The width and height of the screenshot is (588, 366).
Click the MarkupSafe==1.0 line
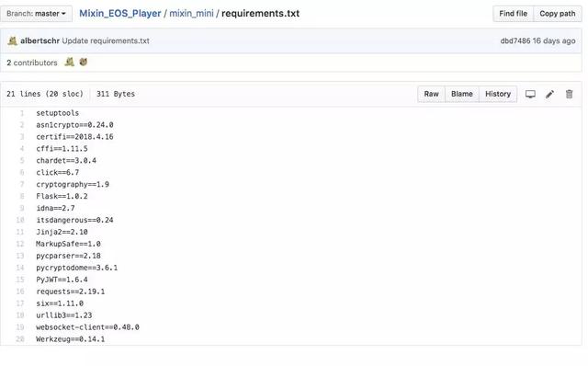click(x=68, y=244)
